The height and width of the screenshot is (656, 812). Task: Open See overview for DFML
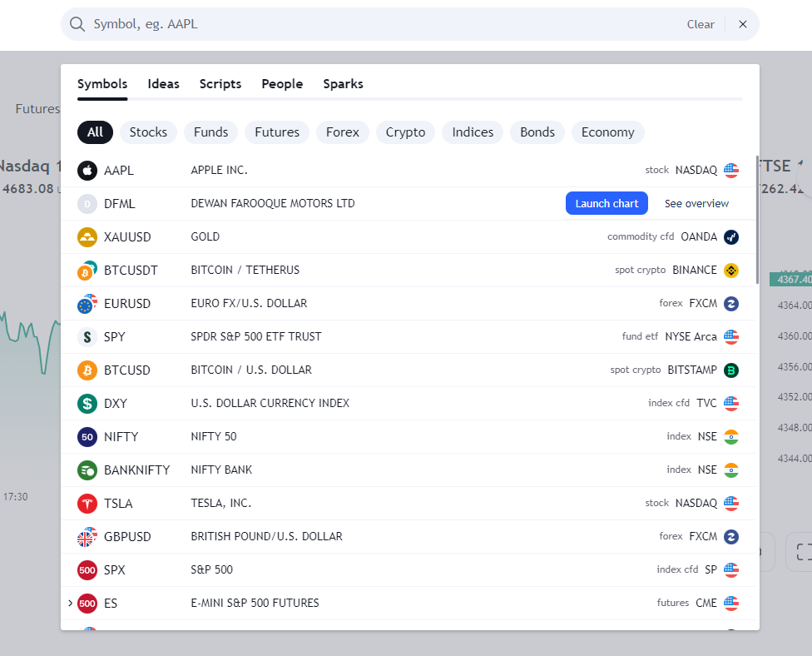click(x=696, y=204)
